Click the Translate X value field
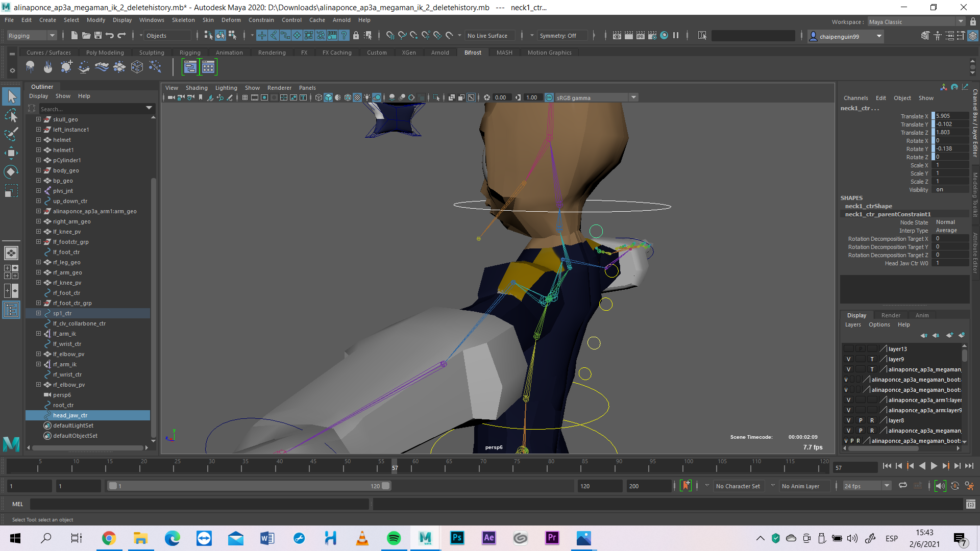The height and width of the screenshot is (551, 980). coord(951,116)
